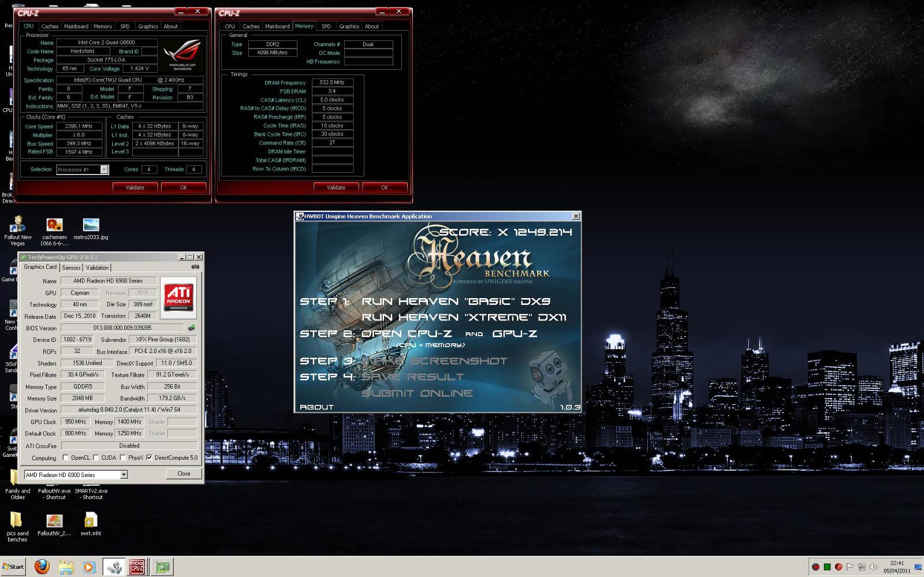Click SAVE RESULT in Heaven app

412,377
